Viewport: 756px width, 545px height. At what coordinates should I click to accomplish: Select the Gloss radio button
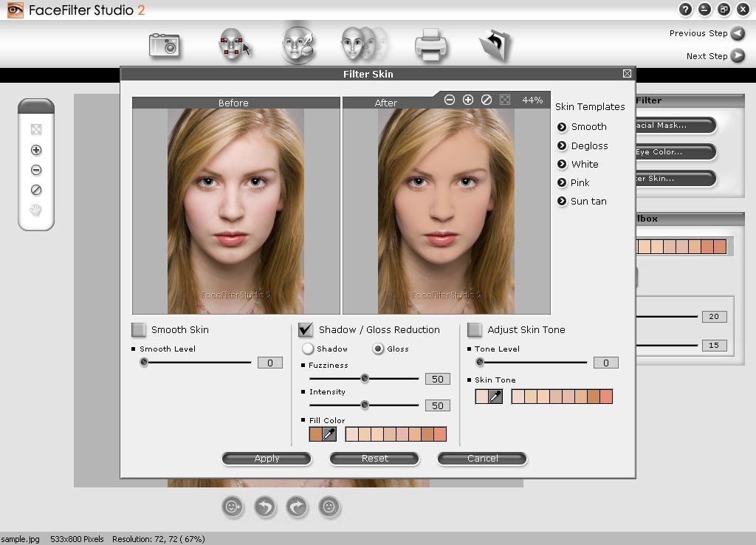(378, 349)
